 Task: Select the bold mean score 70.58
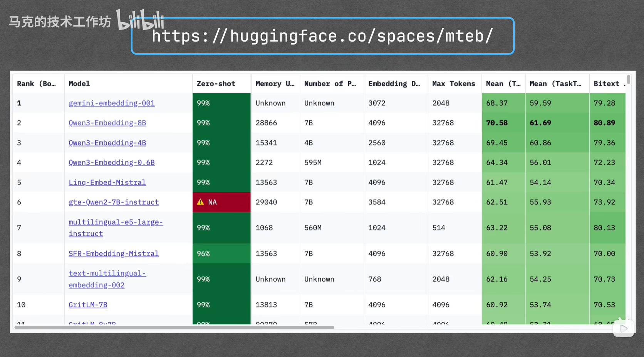point(497,123)
